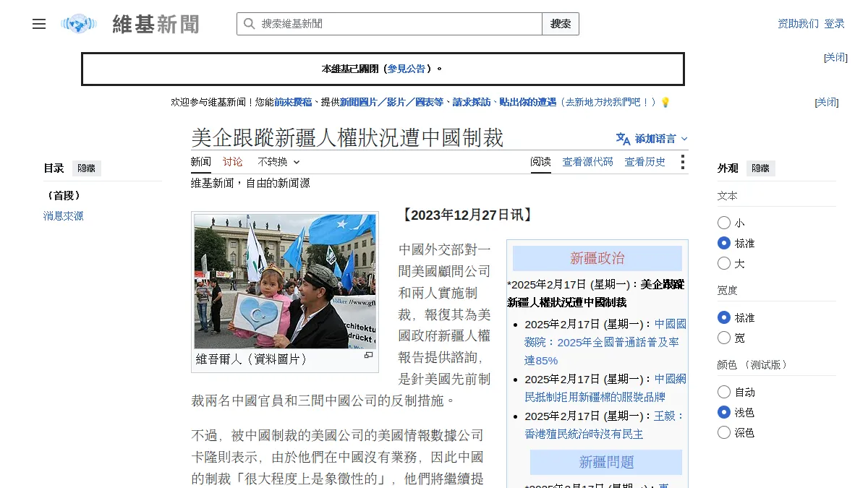This screenshot has width=868, height=488.
Task: Open the 新疆政治 header link
Action: coord(597,259)
